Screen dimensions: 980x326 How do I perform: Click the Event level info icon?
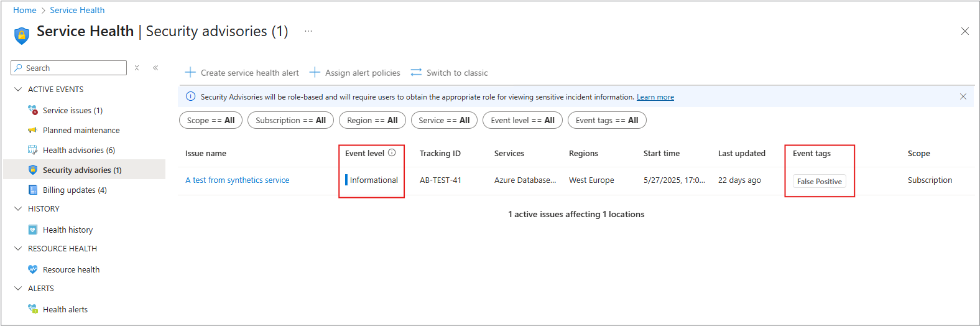click(x=392, y=152)
